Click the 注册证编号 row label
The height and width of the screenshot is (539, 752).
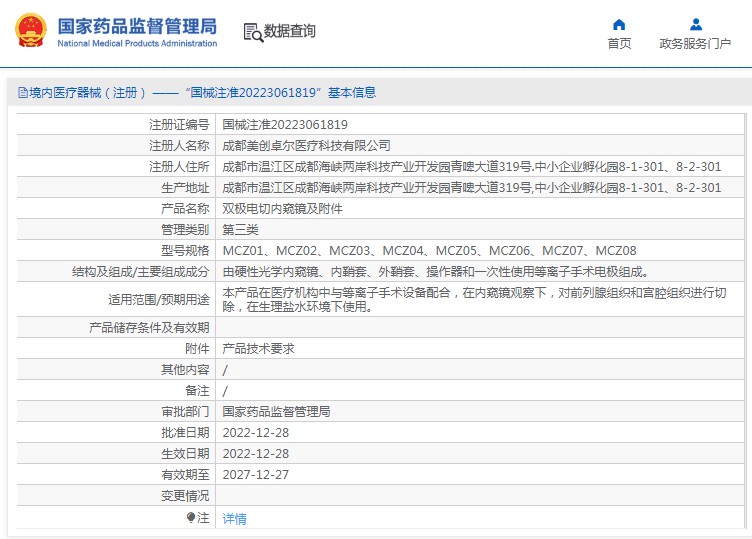click(179, 125)
